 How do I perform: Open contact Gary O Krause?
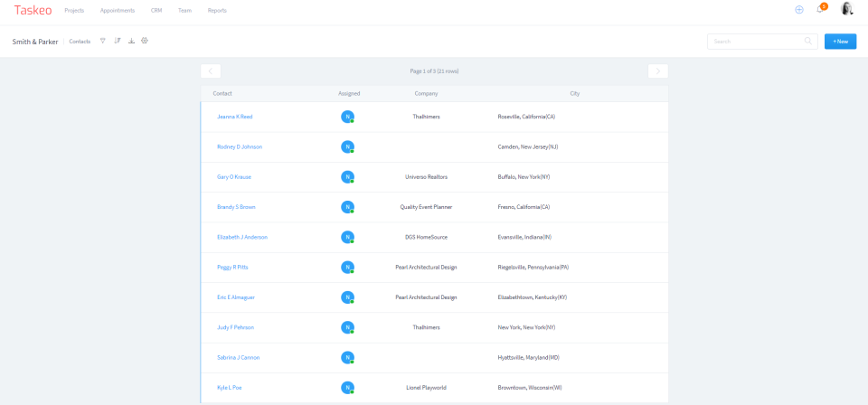coord(232,177)
